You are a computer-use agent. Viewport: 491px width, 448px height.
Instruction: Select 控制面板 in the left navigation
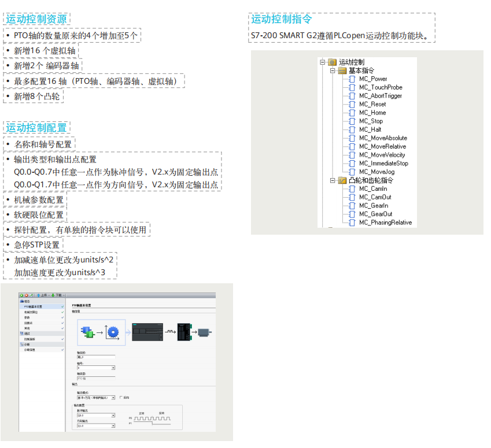coord(31,339)
